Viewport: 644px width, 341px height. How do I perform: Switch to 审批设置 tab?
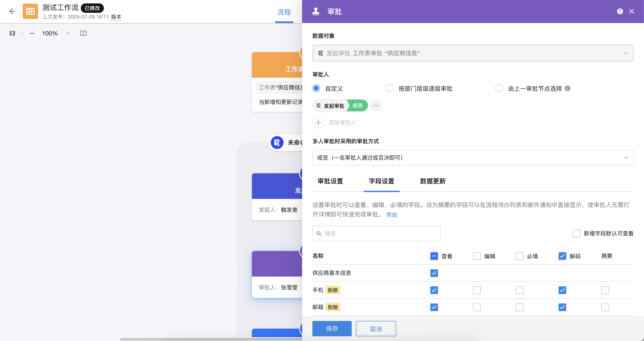[x=330, y=181]
